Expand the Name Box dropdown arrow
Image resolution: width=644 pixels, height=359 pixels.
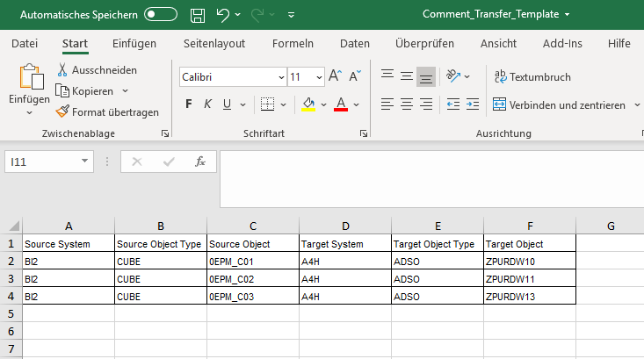[x=84, y=162]
